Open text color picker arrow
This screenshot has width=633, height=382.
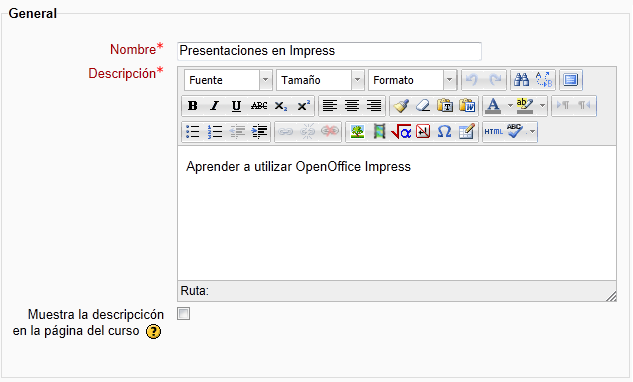point(510,106)
